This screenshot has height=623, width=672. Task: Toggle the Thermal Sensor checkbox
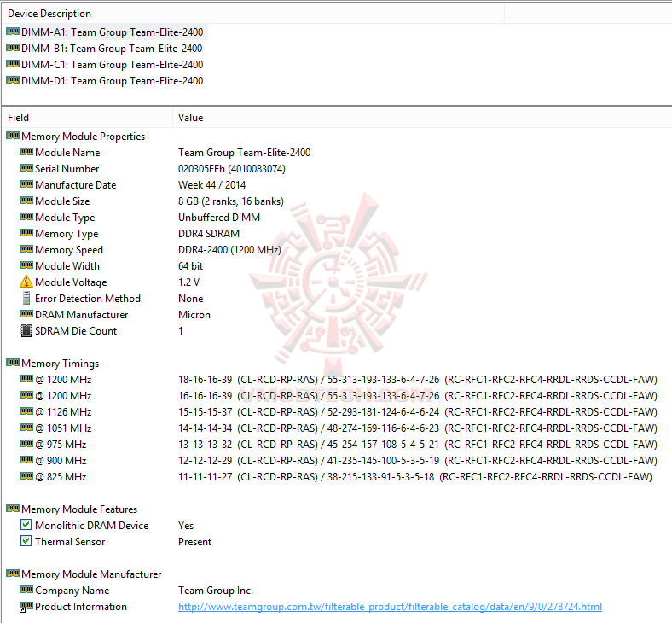[26, 541]
